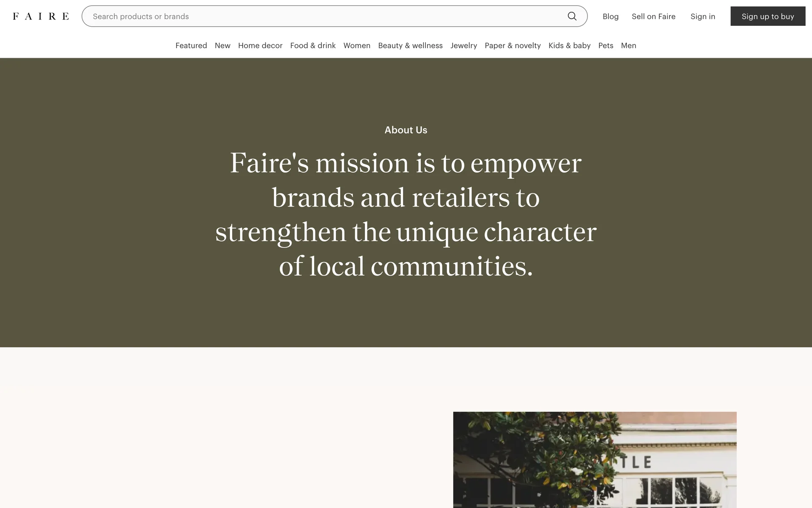Image resolution: width=812 pixels, height=508 pixels.
Task: Click the search magnifying glass icon
Action: coord(572,16)
